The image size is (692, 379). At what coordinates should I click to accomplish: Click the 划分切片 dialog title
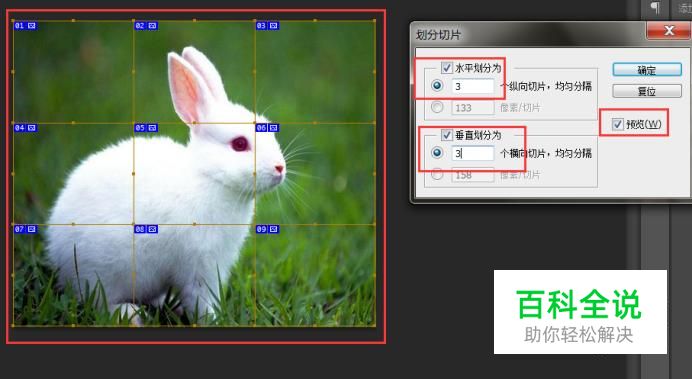[438, 34]
